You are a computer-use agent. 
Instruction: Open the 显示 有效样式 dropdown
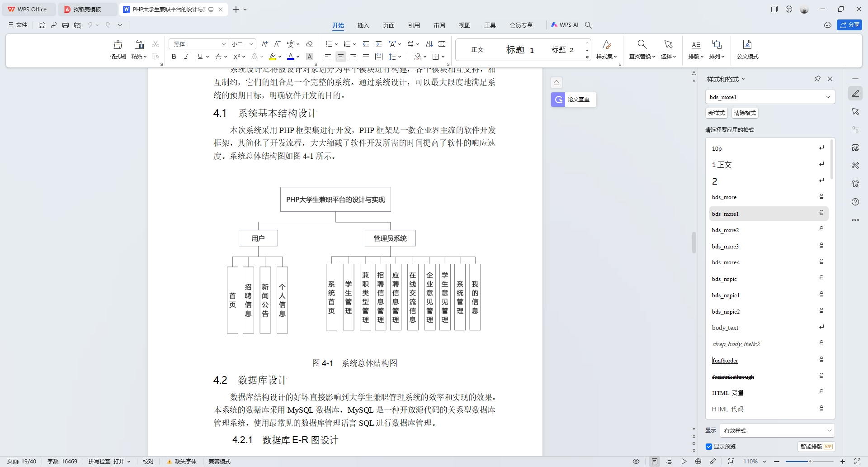[777, 430]
